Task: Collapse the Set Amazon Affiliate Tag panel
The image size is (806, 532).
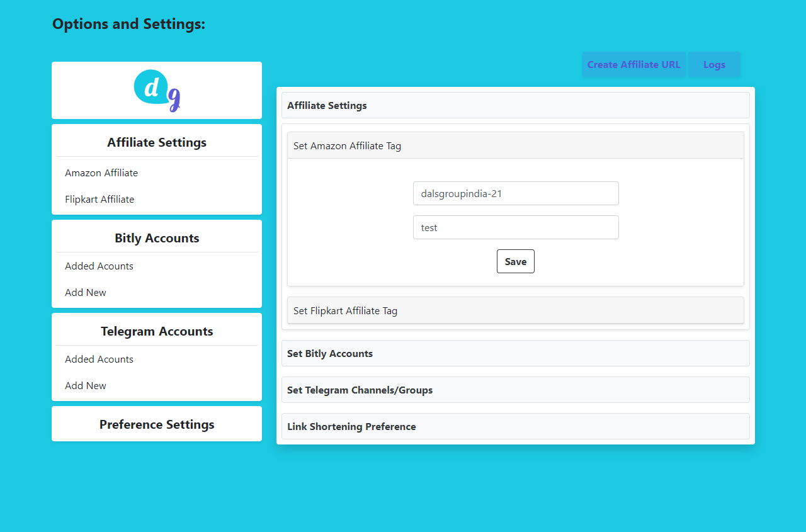Action: [515, 145]
